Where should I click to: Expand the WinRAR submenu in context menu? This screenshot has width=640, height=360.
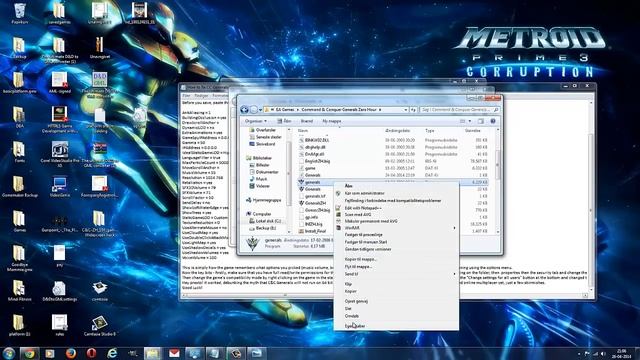(x=454, y=228)
